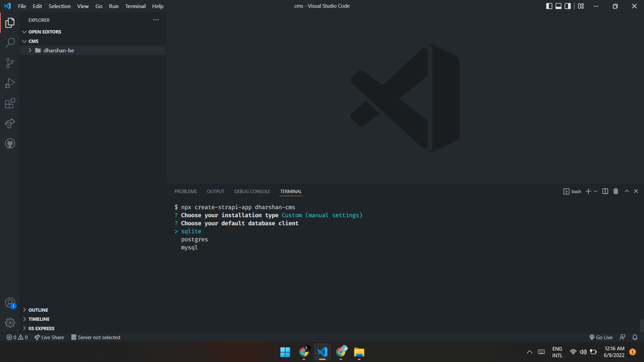This screenshot has height=362, width=644.
Task: Expand the IIS Express section
Action: [x=93, y=328]
